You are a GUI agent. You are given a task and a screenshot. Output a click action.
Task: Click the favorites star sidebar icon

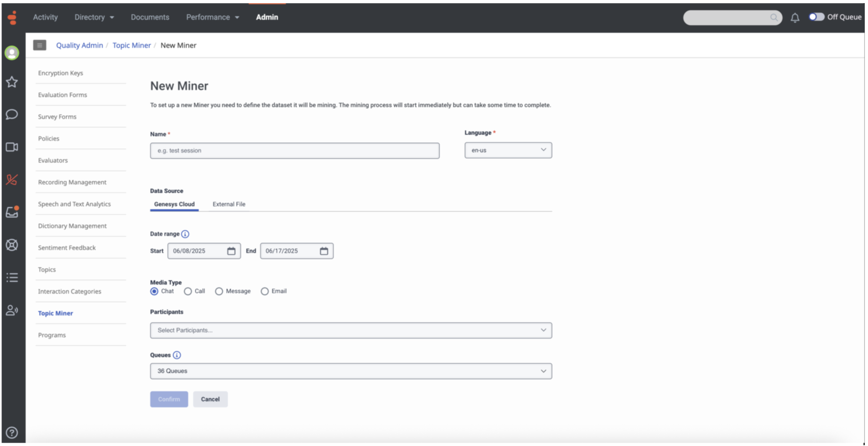[12, 82]
